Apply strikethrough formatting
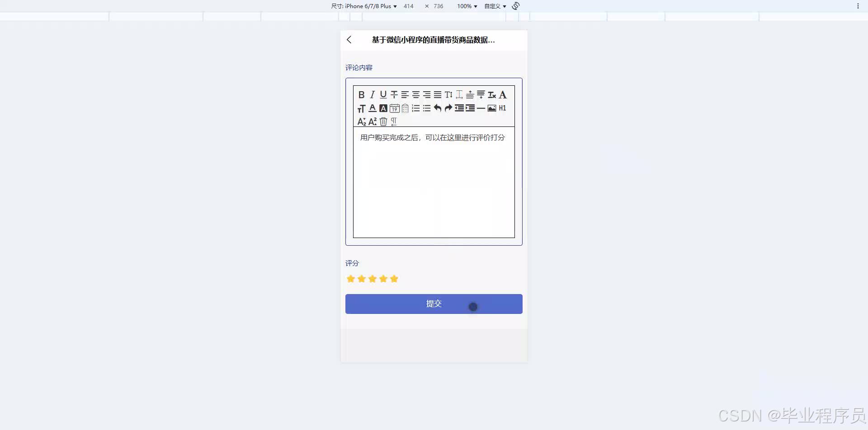Image resolution: width=868 pixels, height=430 pixels. (394, 94)
